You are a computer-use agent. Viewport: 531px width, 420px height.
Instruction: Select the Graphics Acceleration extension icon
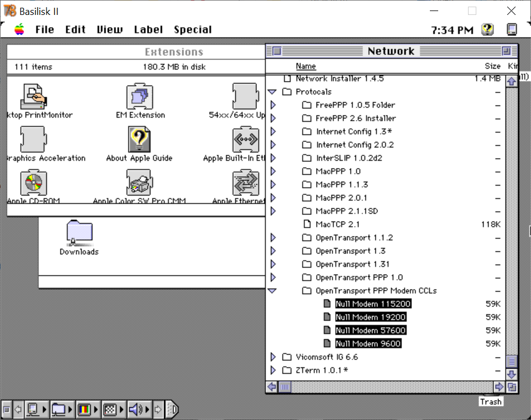point(34,139)
